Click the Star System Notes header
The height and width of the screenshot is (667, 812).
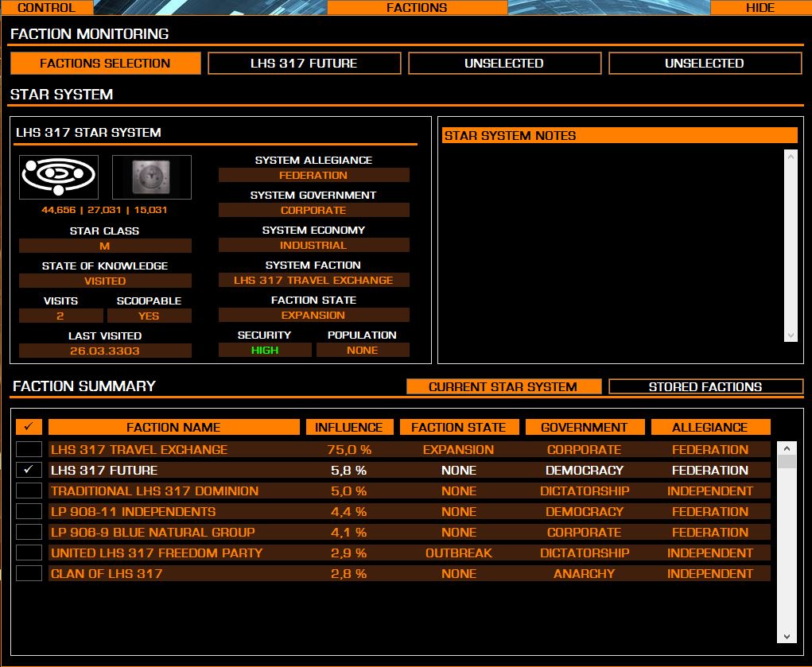click(x=620, y=136)
